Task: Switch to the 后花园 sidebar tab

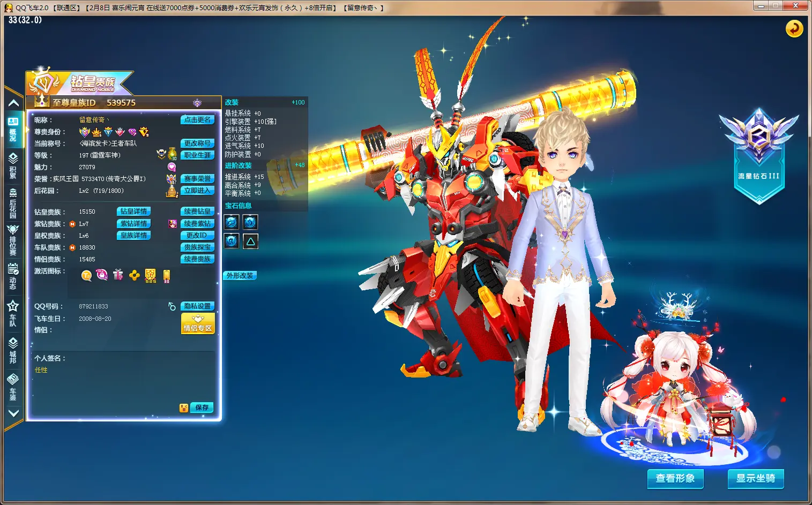Action: [13, 203]
